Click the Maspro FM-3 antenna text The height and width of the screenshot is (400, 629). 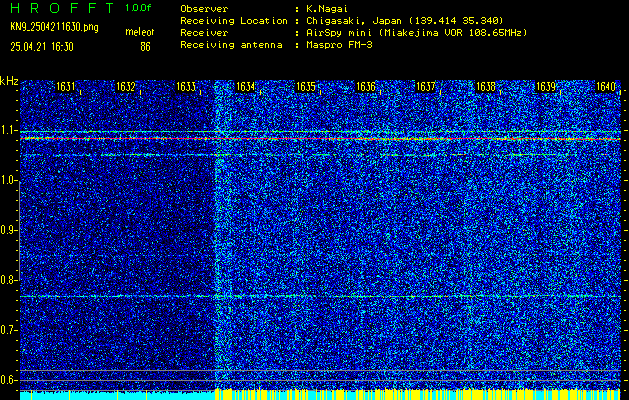pos(339,45)
